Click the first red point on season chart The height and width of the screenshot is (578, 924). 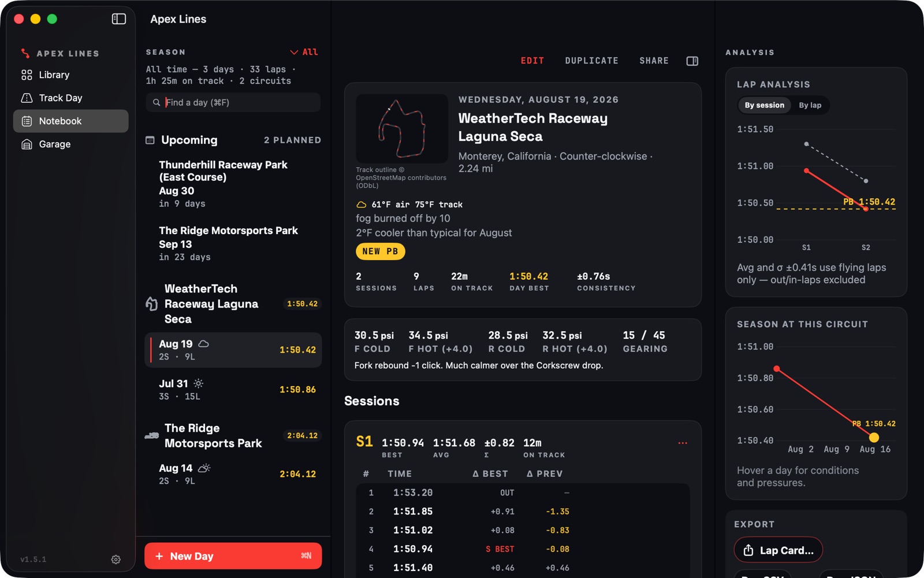777,368
